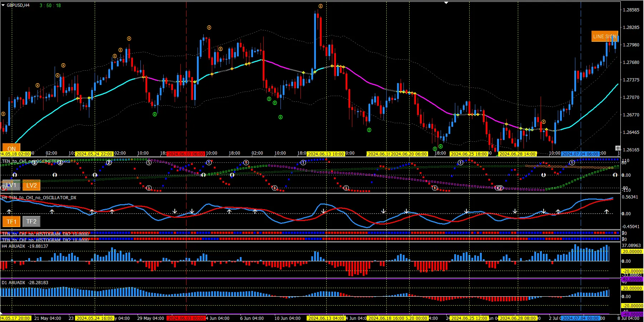The image size is (644, 322).
Task: Select the 2024.06.03 06:00 red time label
Action: tap(186, 154)
